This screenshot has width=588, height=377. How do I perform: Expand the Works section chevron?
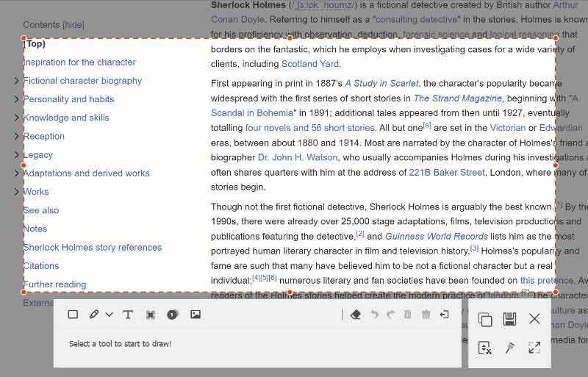point(16,191)
